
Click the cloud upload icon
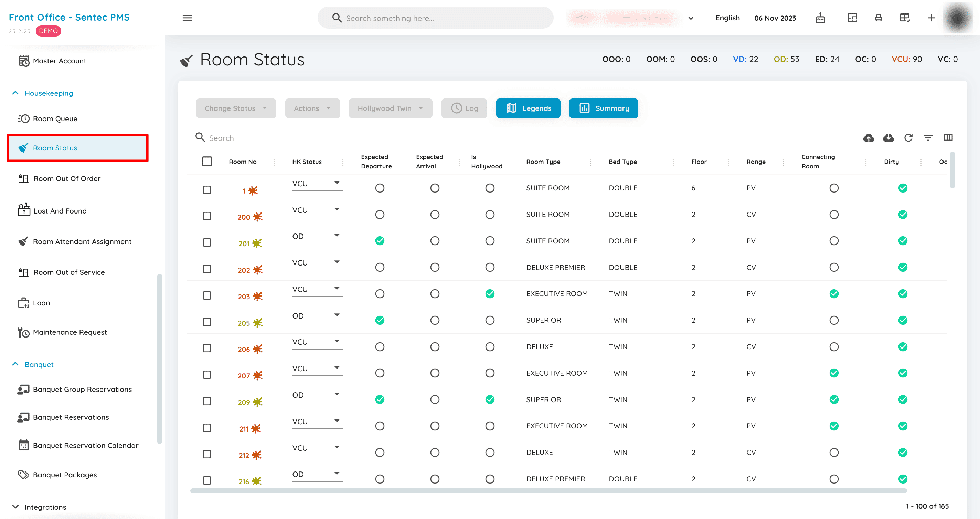pyautogui.click(x=868, y=138)
